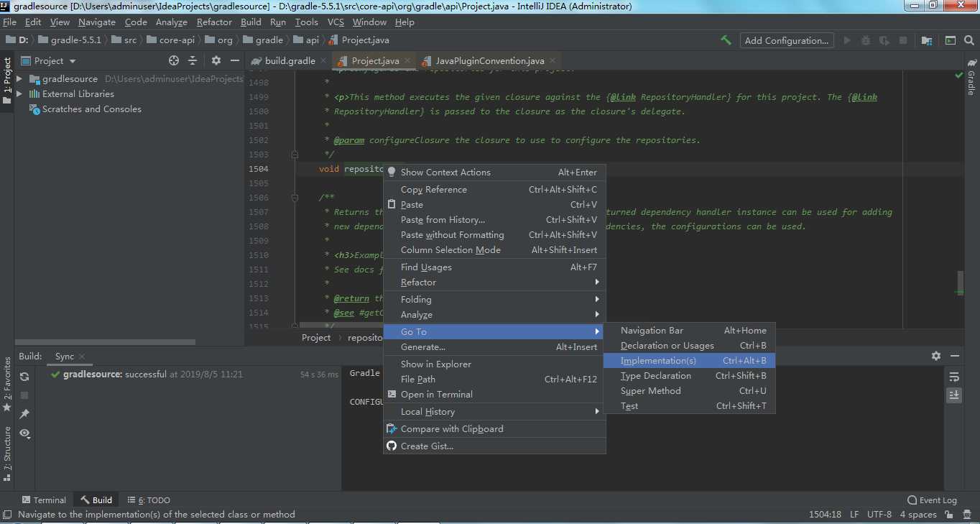The width and height of the screenshot is (980, 524).
Task: Click Generate... in context menu
Action: (494, 346)
